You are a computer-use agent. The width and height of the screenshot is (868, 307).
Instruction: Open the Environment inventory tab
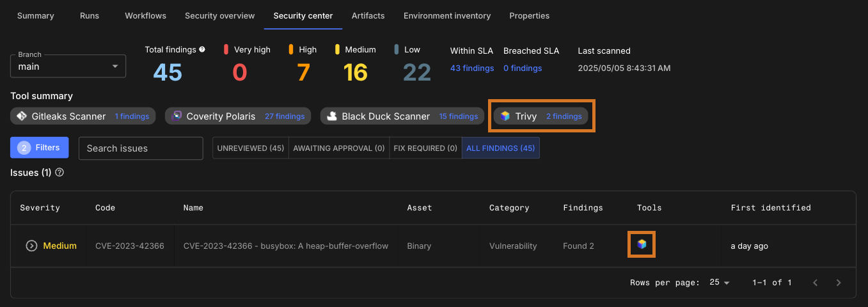coord(447,15)
